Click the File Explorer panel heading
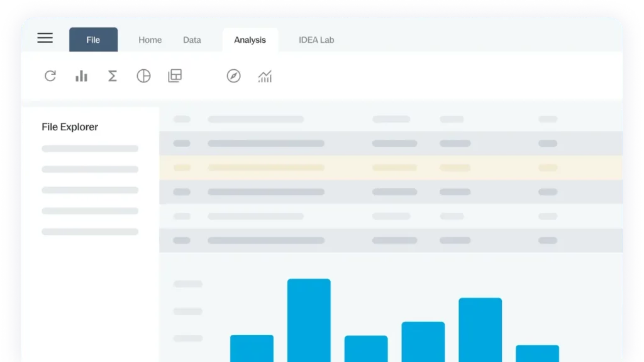 [x=70, y=127]
